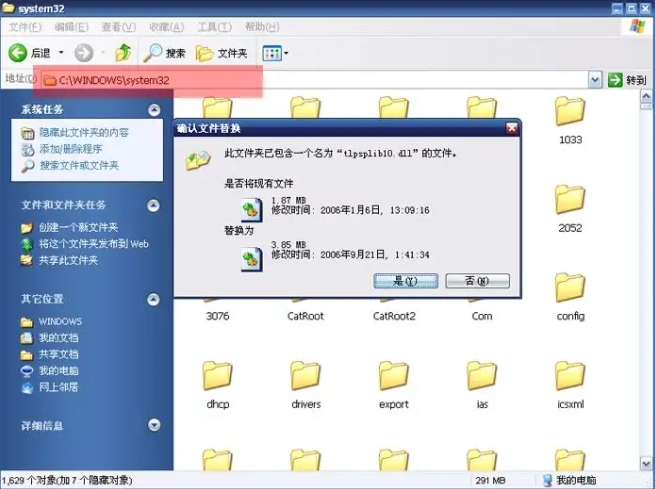
Task: Click the green Back arrow button
Action: [x=18, y=53]
